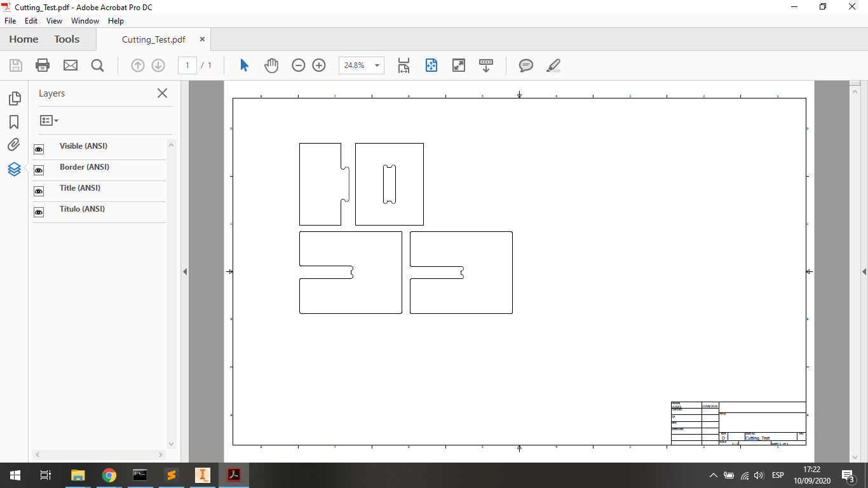The image size is (868, 488).
Task: Zoom out with minus button
Action: point(299,65)
